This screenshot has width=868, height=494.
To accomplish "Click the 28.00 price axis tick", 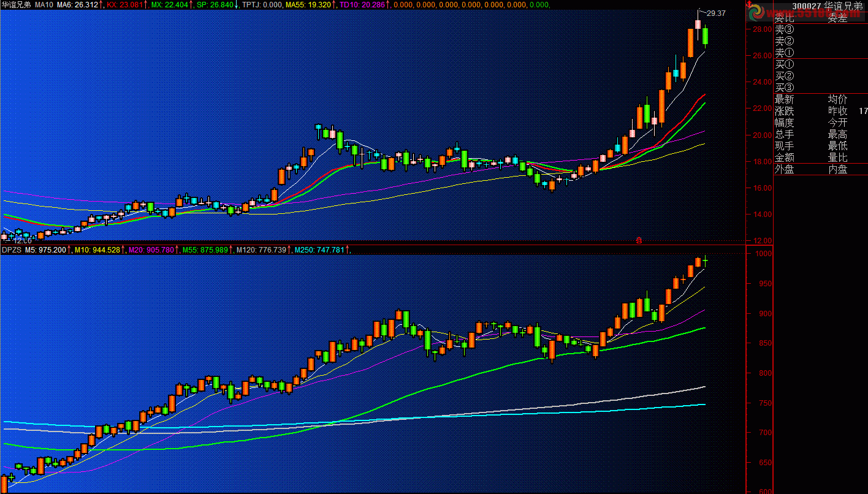I will [x=762, y=29].
